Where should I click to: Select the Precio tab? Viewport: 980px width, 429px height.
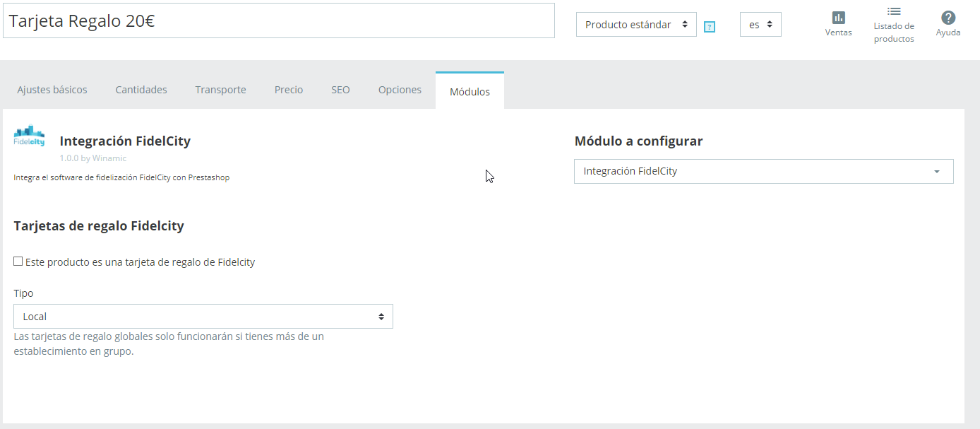tap(289, 90)
